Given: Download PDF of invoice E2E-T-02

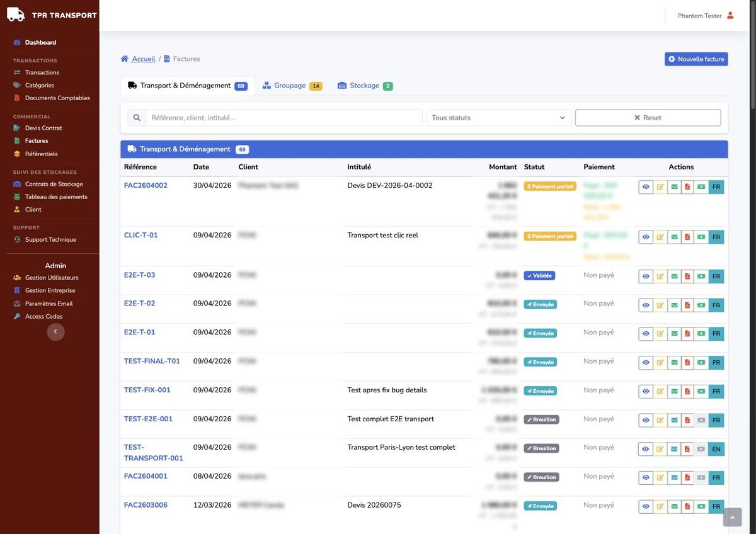Looking at the screenshot, I should [x=687, y=305].
